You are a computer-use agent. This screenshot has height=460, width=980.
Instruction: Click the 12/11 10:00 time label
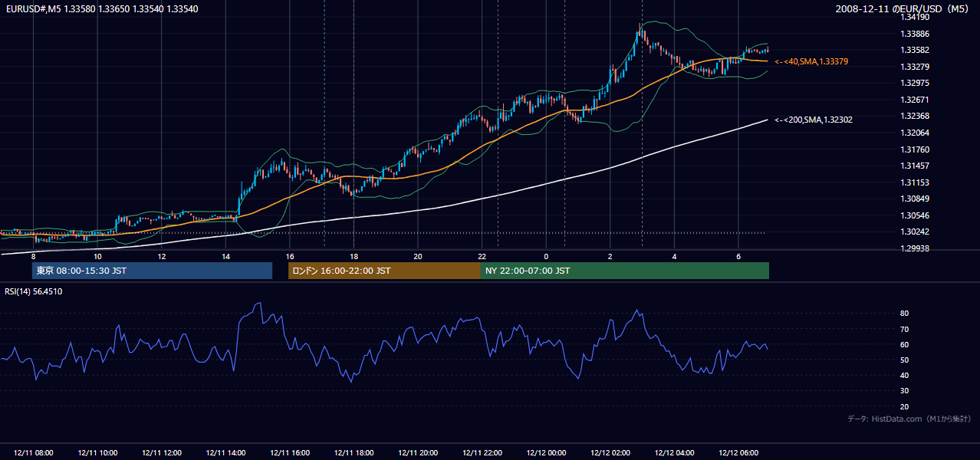pos(97,453)
